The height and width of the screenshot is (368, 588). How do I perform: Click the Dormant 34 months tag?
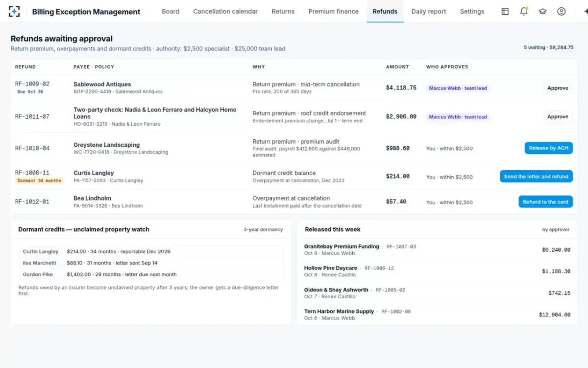click(40, 181)
